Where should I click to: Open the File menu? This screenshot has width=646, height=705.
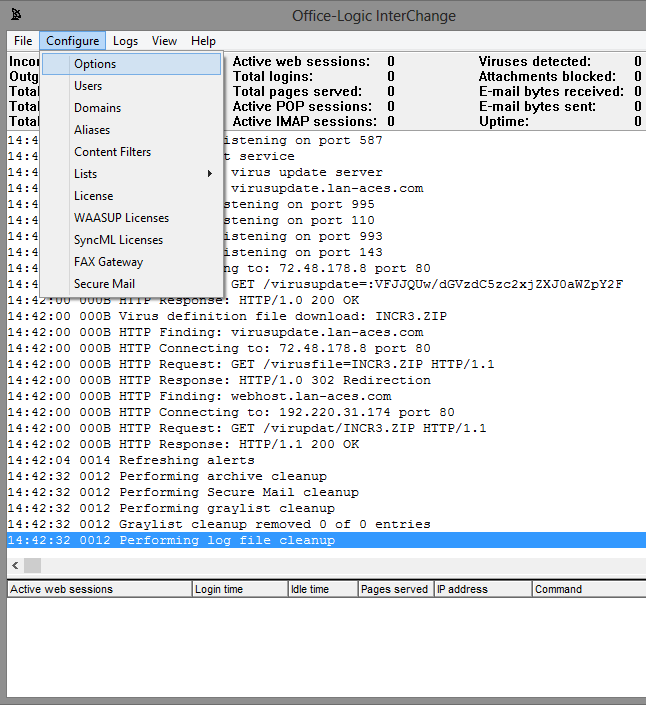[23, 41]
